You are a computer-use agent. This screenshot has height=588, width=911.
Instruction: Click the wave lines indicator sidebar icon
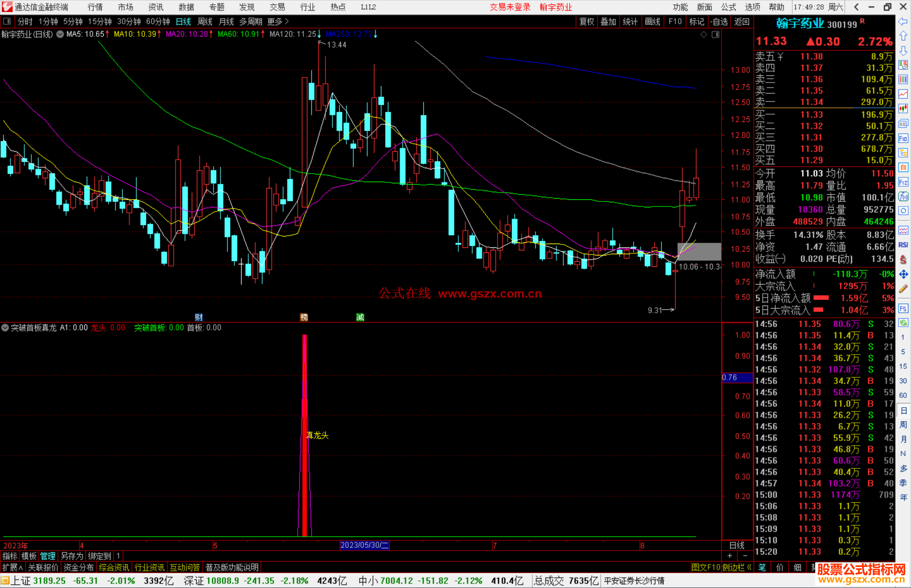click(903, 230)
